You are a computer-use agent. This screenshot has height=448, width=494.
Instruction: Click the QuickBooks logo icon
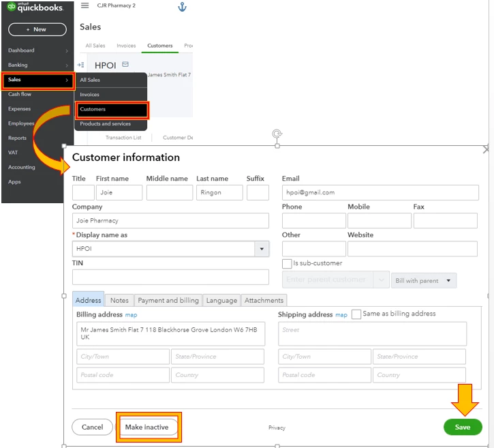click(12, 7)
